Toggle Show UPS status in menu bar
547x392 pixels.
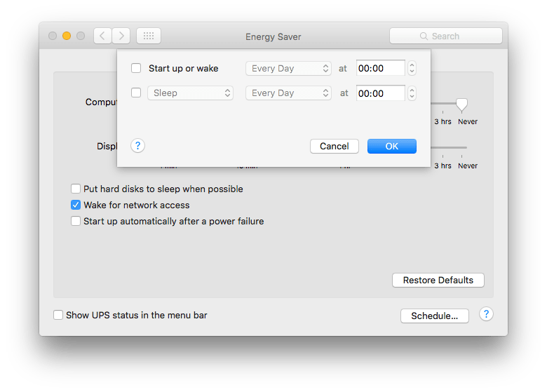tap(58, 315)
